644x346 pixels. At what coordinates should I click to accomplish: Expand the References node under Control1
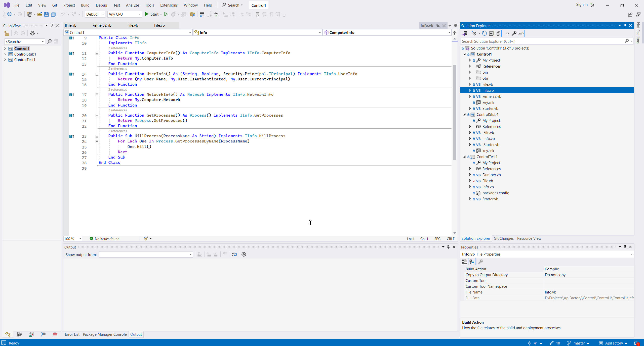tap(470, 66)
